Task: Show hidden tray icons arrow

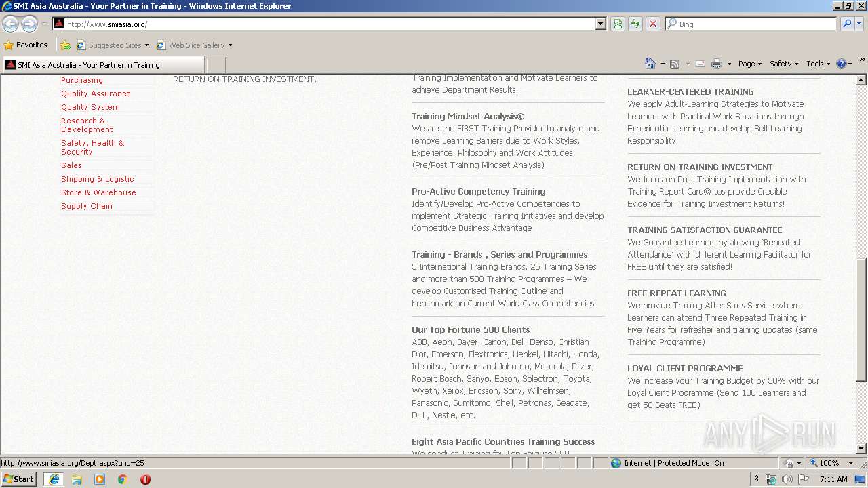Action: pyautogui.click(x=756, y=479)
